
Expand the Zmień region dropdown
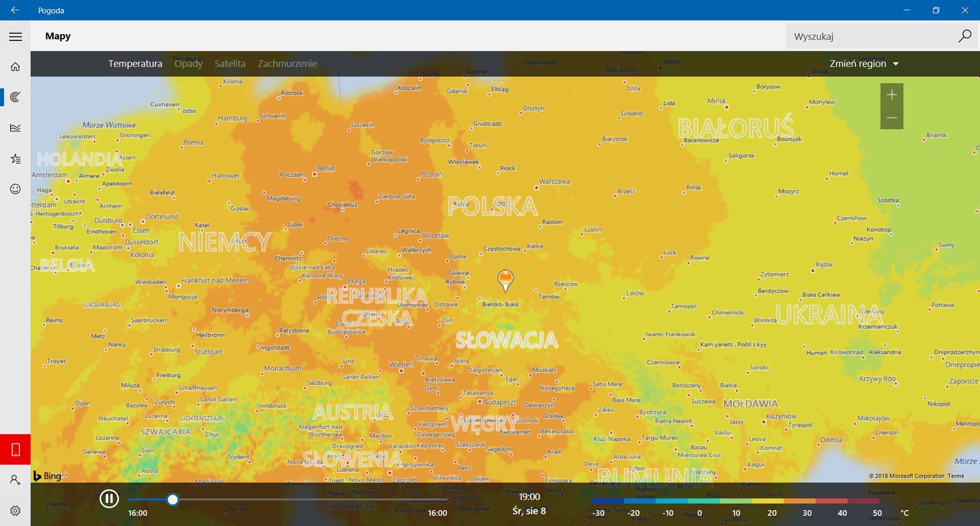click(864, 64)
